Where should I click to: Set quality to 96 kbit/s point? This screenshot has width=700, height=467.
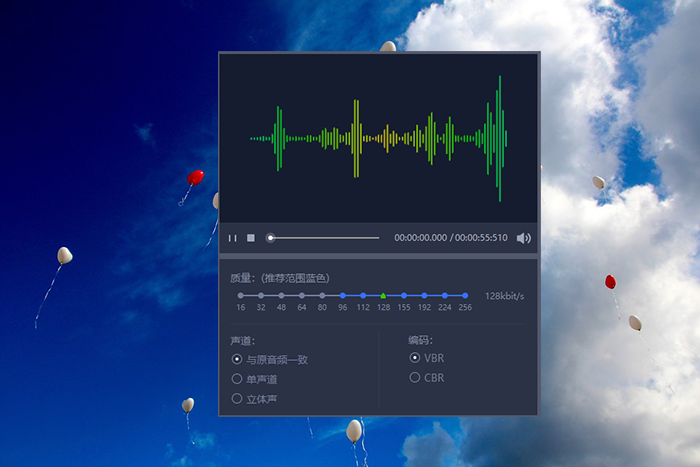(342, 296)
